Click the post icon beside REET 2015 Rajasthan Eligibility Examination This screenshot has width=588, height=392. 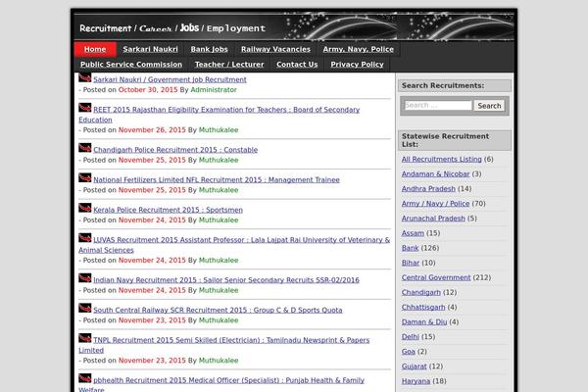click(84, 108)
